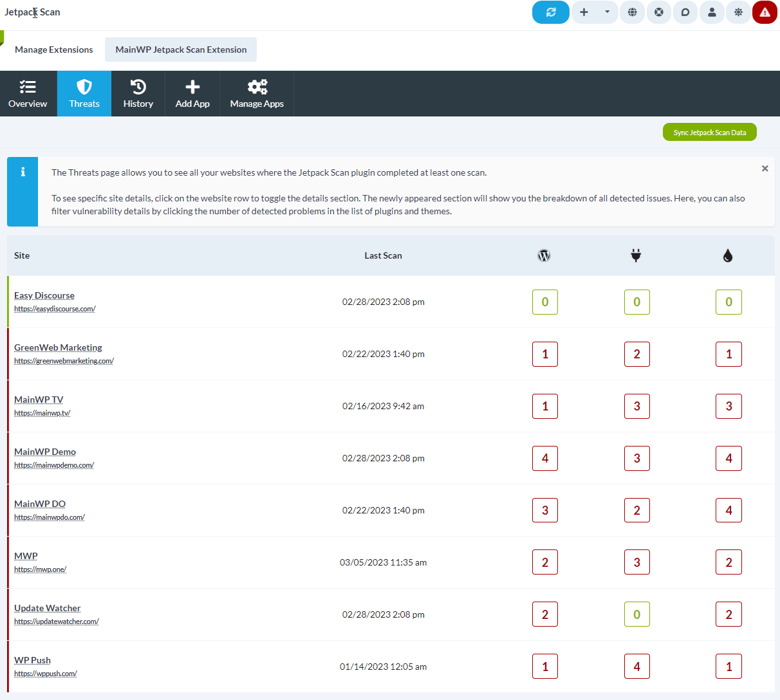Open the https://wppush.com/ URL
The width and height of the screenshot is (780, 700).
point(46,674)
